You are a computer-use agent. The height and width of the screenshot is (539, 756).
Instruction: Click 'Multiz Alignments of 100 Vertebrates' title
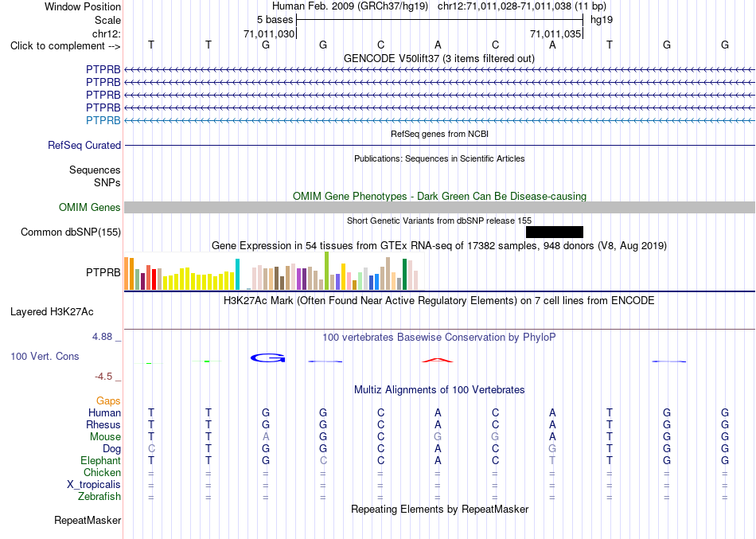point(439,390)
